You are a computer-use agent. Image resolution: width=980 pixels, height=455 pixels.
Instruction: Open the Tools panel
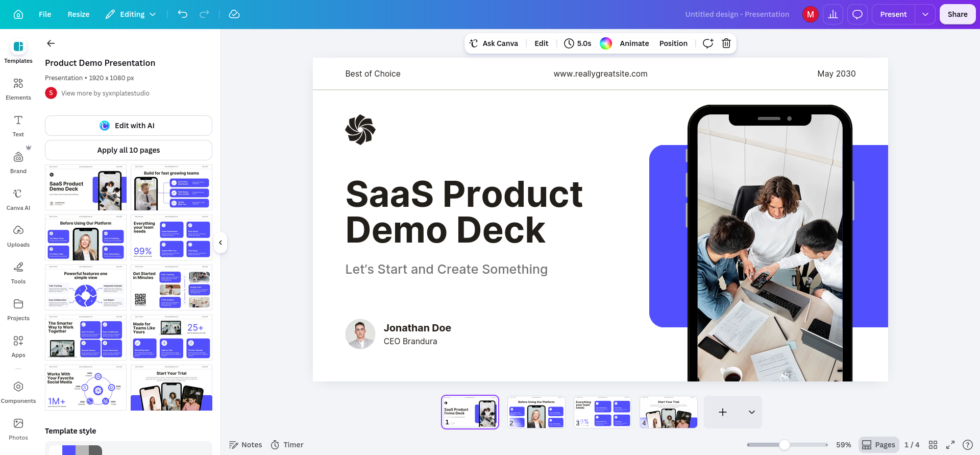(x=18, y=273)
